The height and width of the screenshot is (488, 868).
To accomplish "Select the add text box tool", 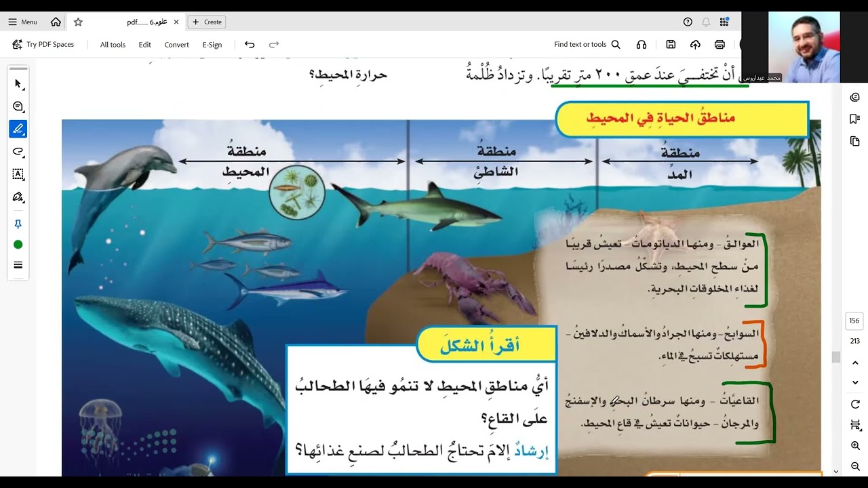I will coord(18,174).
